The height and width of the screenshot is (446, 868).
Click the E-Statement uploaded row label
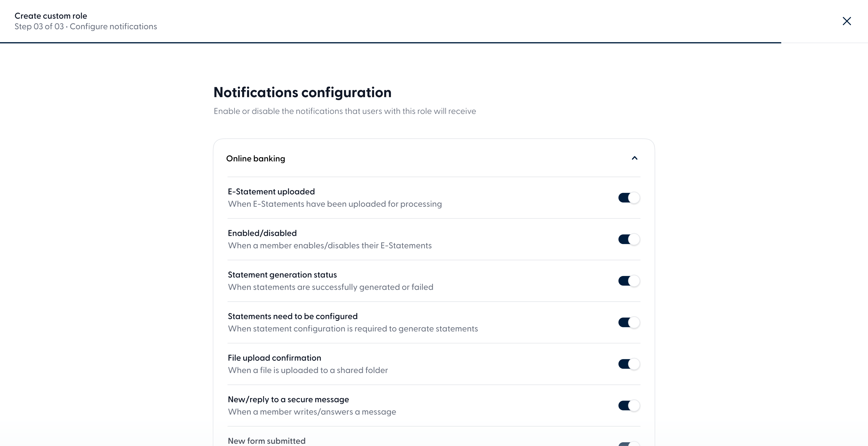pyautogui.click(x=271, y=191)
